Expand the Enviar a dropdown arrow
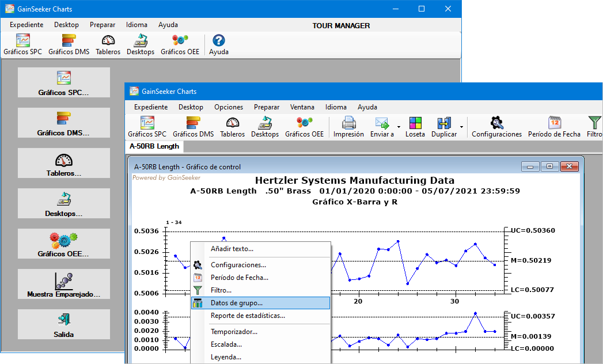The width and height of the screenshot is (603, 364). pos(398,127)
